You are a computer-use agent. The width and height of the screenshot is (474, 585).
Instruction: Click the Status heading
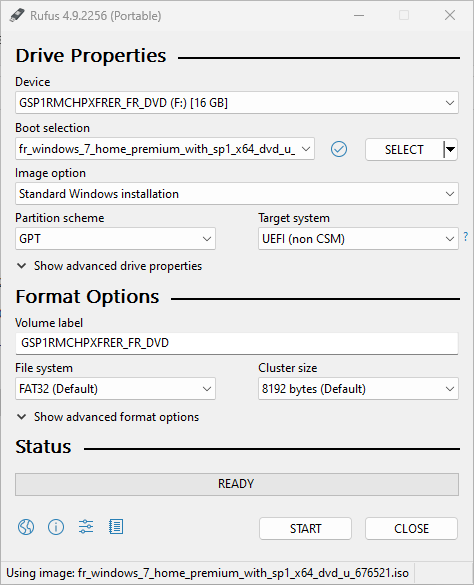coord(43,447)
